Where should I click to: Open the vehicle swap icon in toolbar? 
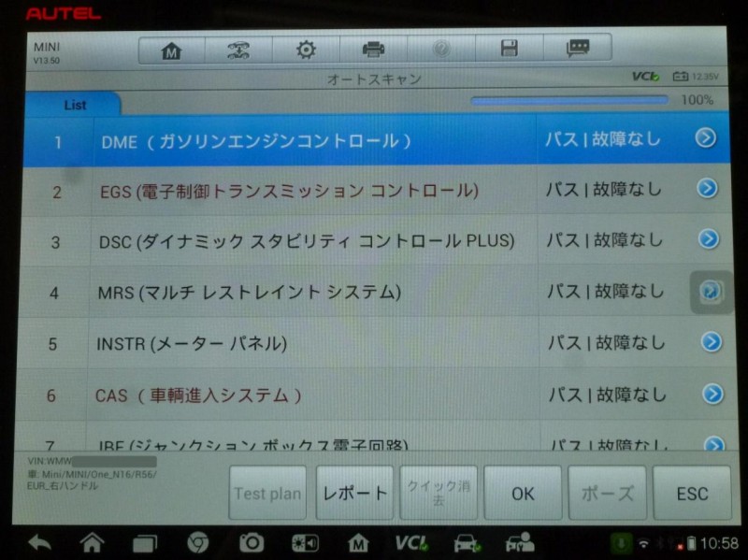point(238,50)
